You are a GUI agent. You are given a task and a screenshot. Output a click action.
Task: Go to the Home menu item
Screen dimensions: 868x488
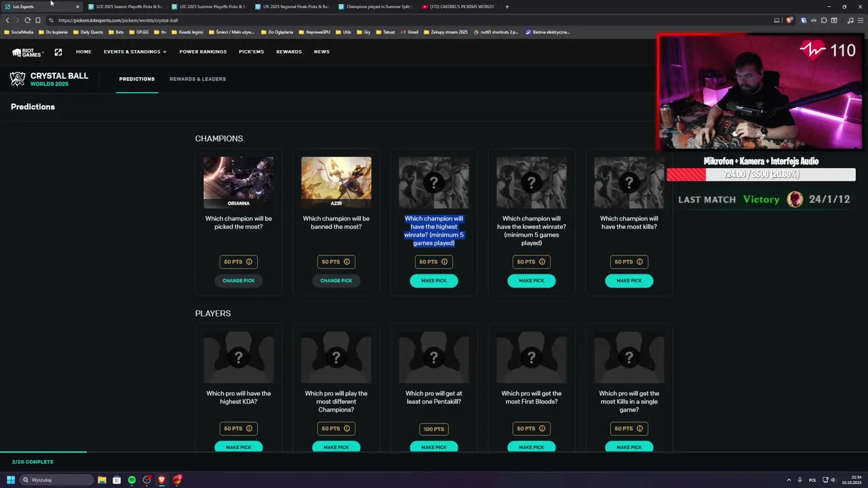[x=83, y=52]
